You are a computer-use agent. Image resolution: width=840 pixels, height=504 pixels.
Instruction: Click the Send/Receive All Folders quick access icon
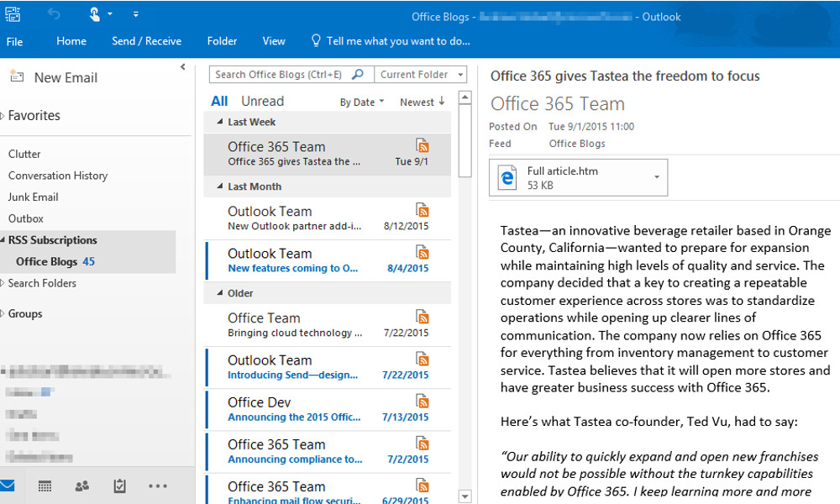point(13,14)
